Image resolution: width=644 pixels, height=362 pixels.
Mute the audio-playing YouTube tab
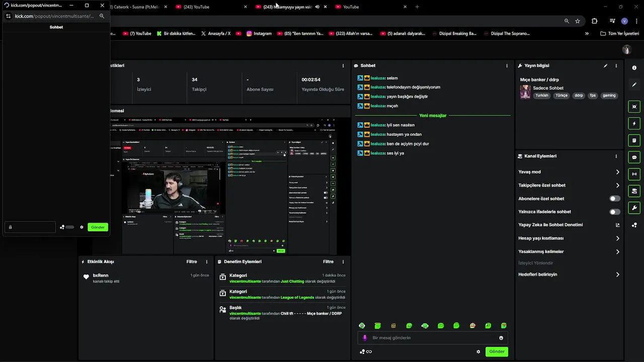point(317,7)
